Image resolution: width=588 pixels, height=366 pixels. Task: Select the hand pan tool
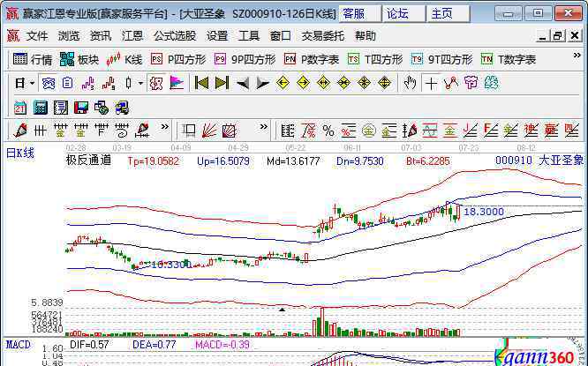pos(410,83)
